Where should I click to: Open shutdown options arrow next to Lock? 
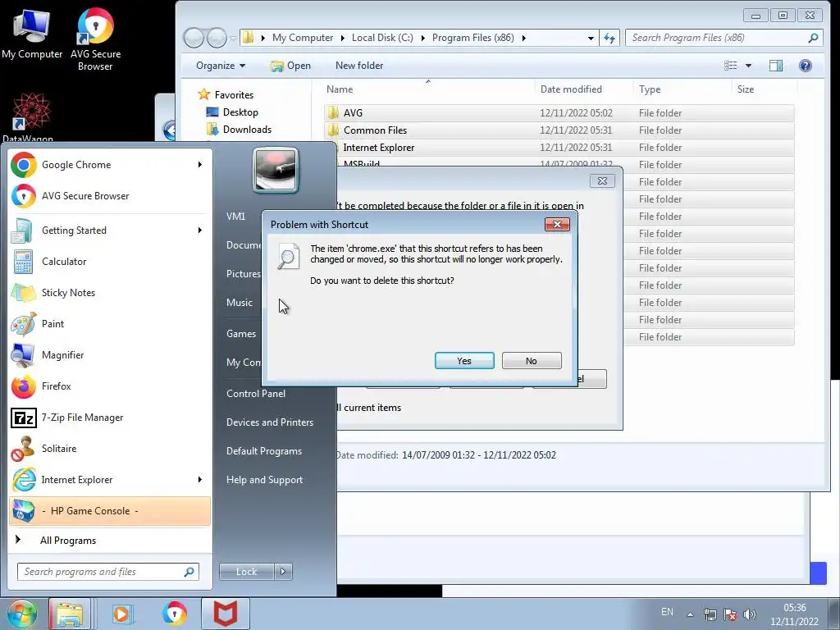tap(283, 572)
